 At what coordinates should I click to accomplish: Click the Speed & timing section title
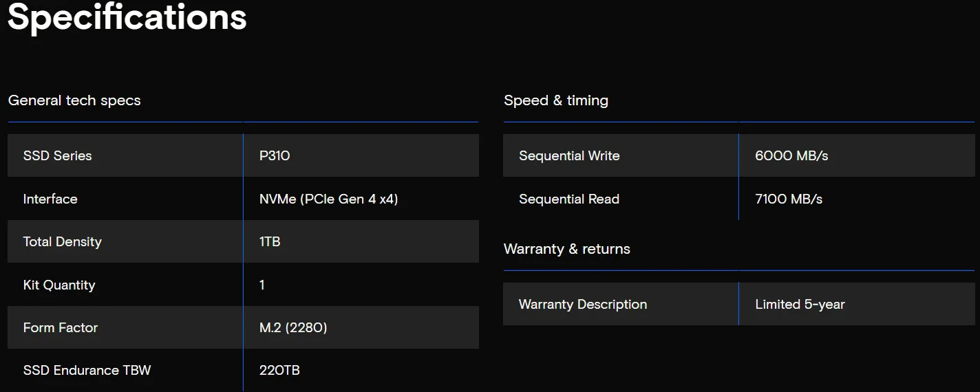tap(556, 100)
